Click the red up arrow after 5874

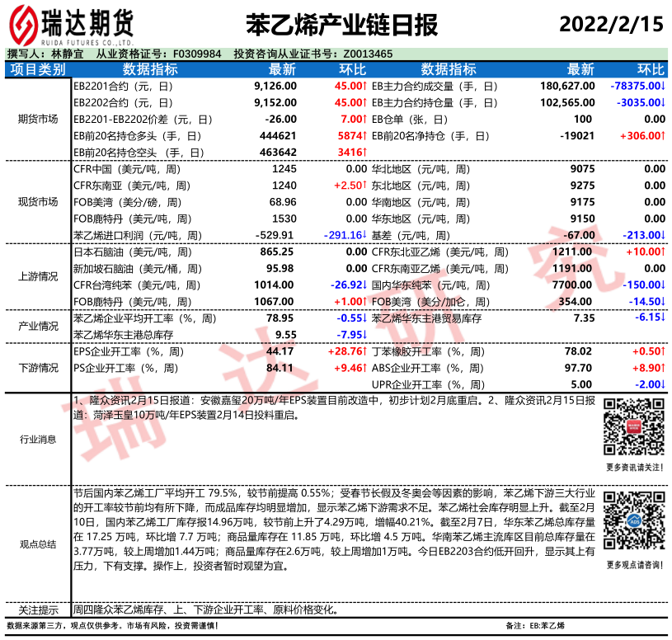(364, 135)
